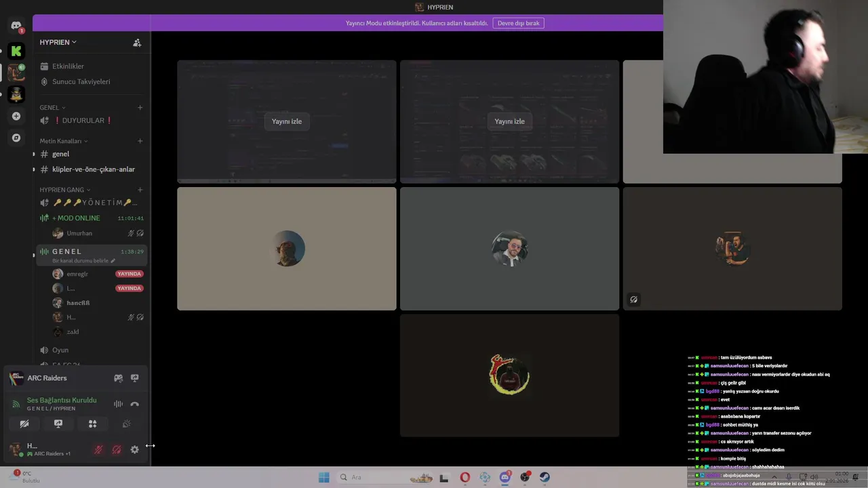Set channel status via 'Bir kanal durumu belirle'
The image size is (868, 488).
pos(83,261)
